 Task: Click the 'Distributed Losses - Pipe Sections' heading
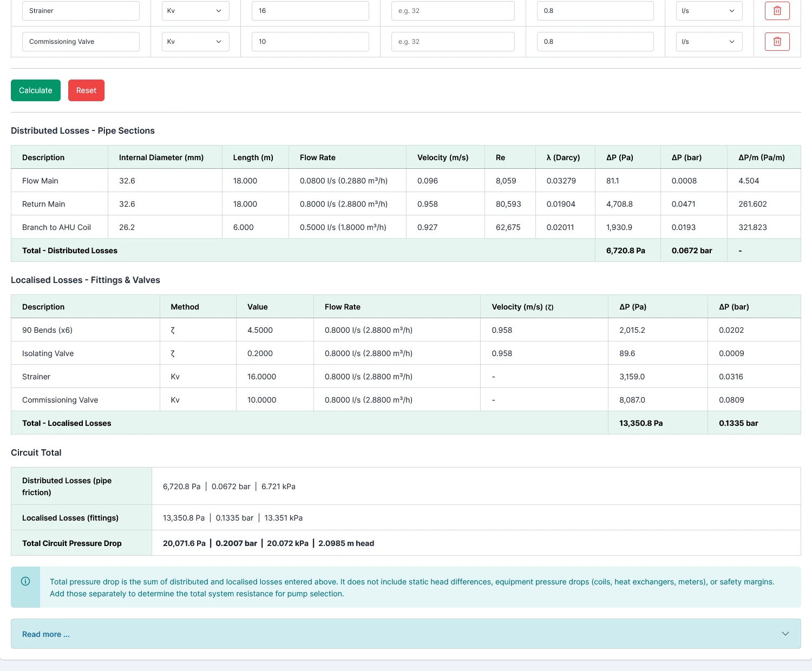(83, 130)
